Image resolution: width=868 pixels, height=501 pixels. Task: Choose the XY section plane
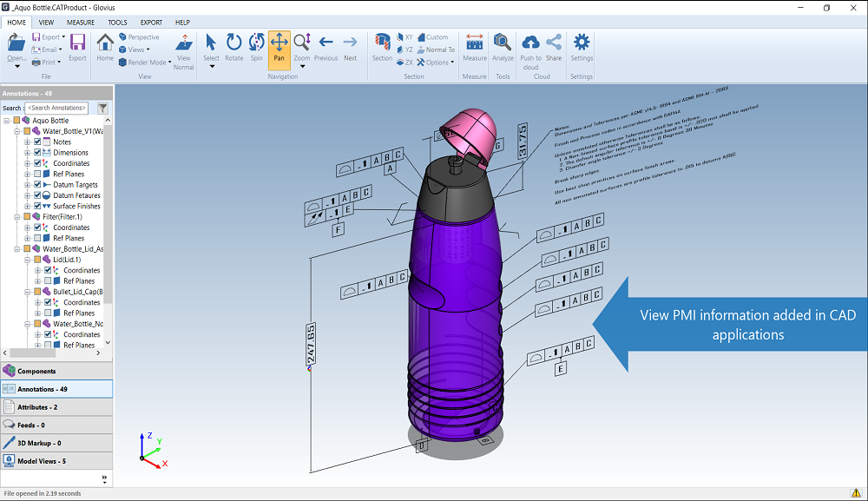point(404,37)
